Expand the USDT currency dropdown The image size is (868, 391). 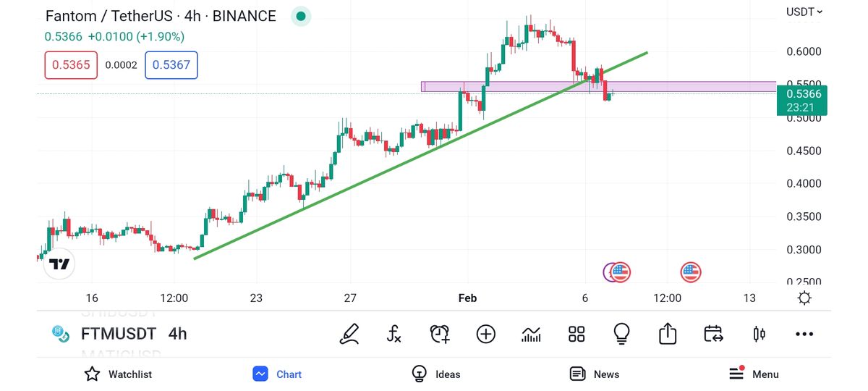pyautogui.click(x=804, y=12)
